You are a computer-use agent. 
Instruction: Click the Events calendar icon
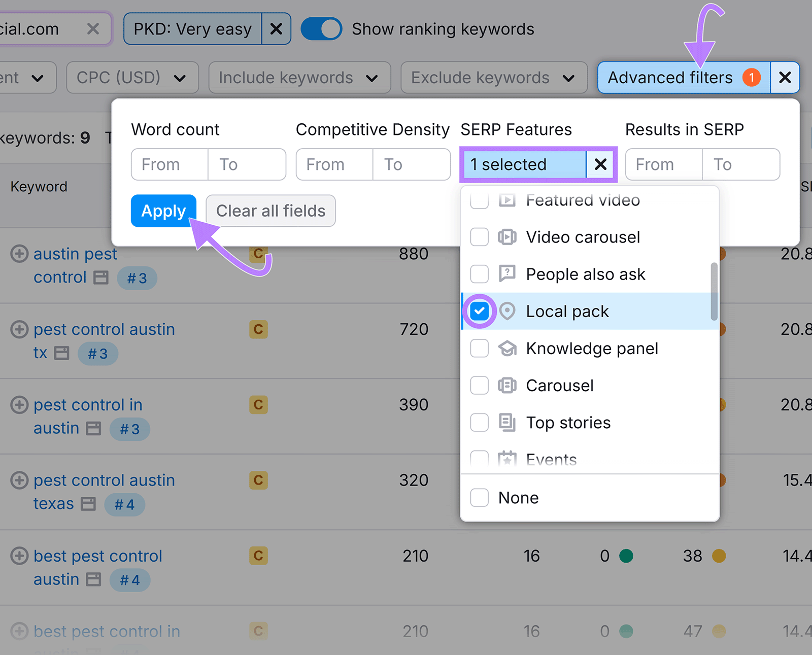pyautogui.click(x=508, y=458)
